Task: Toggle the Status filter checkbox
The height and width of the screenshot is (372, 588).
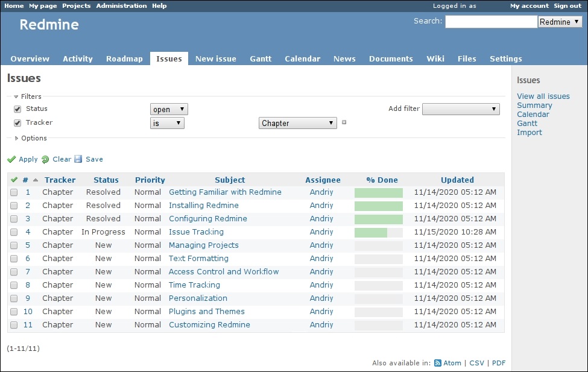Action: pos(17,109)
